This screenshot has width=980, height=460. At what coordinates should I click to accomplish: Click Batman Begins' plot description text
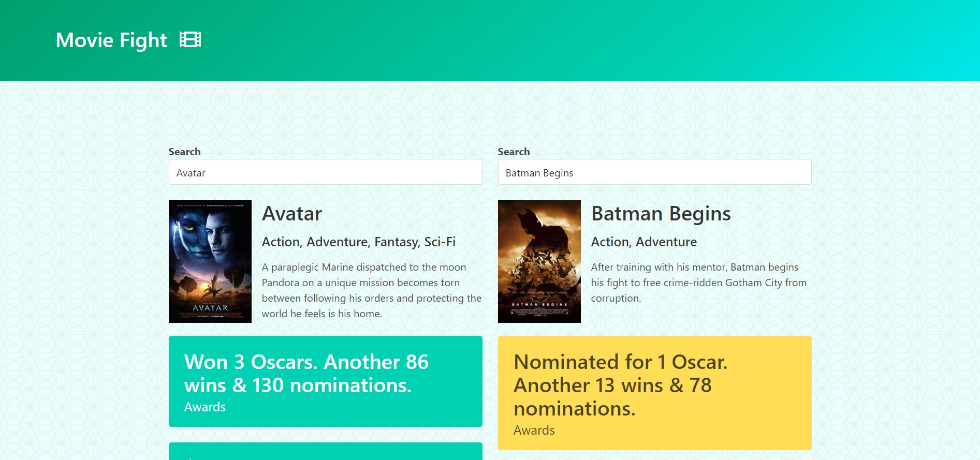point(699,283)
